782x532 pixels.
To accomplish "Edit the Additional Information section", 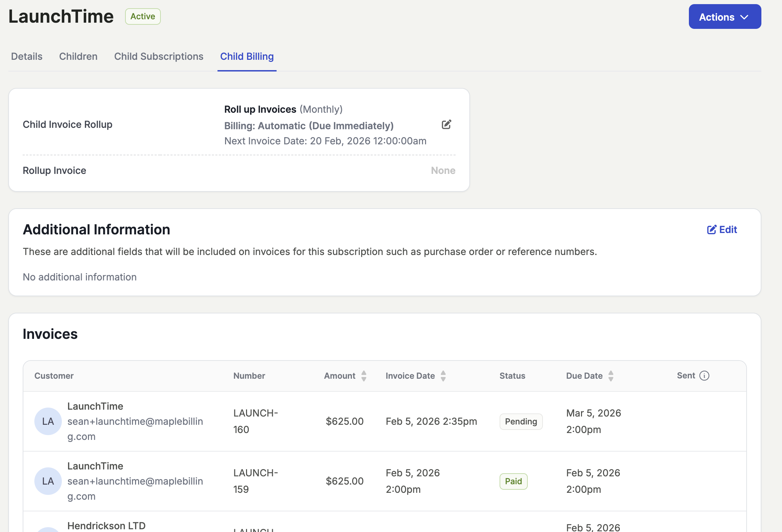I will 722,230.
